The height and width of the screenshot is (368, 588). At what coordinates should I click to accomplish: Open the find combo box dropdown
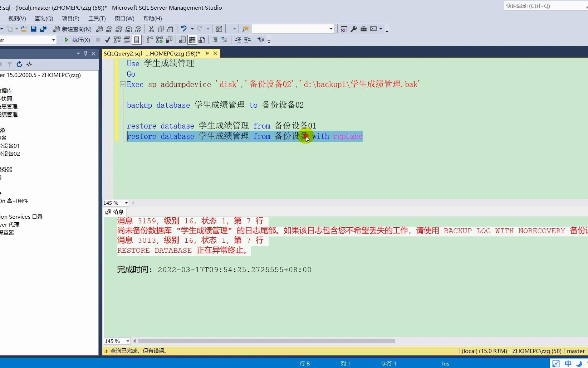[331, 29]
